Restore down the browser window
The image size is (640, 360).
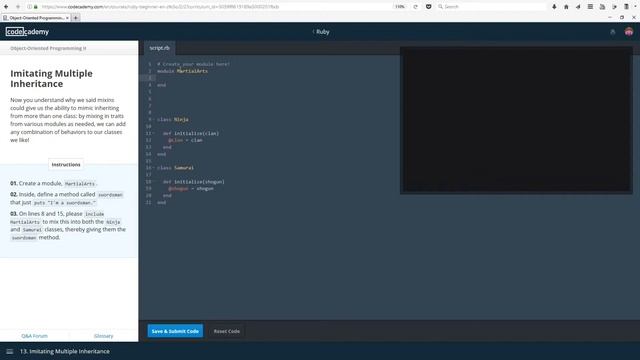point(622,18)
